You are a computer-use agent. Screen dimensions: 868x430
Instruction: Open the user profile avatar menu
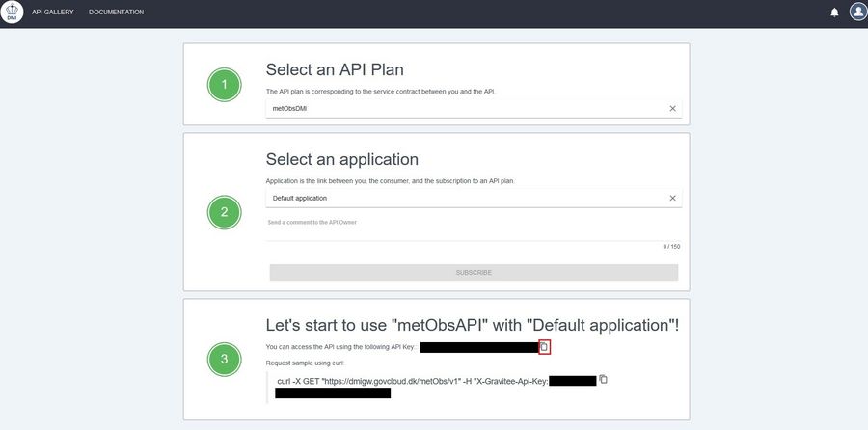857,12
